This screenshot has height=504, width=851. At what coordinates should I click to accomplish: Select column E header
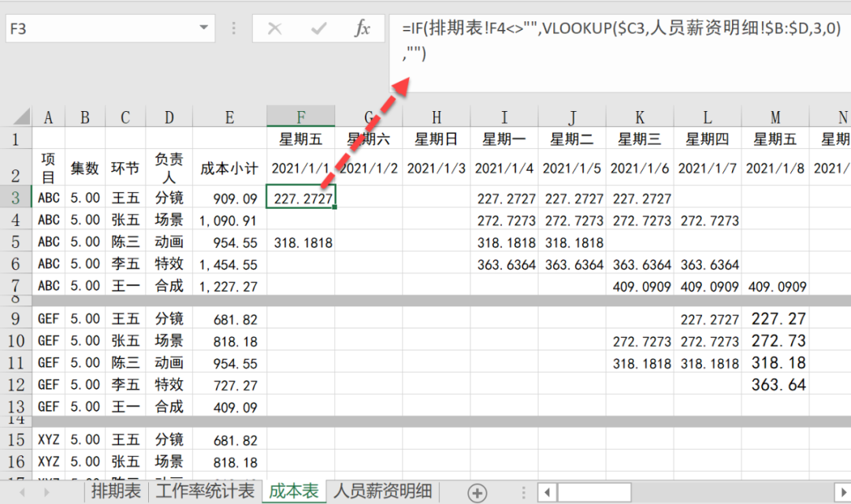[x=229, y=117]
